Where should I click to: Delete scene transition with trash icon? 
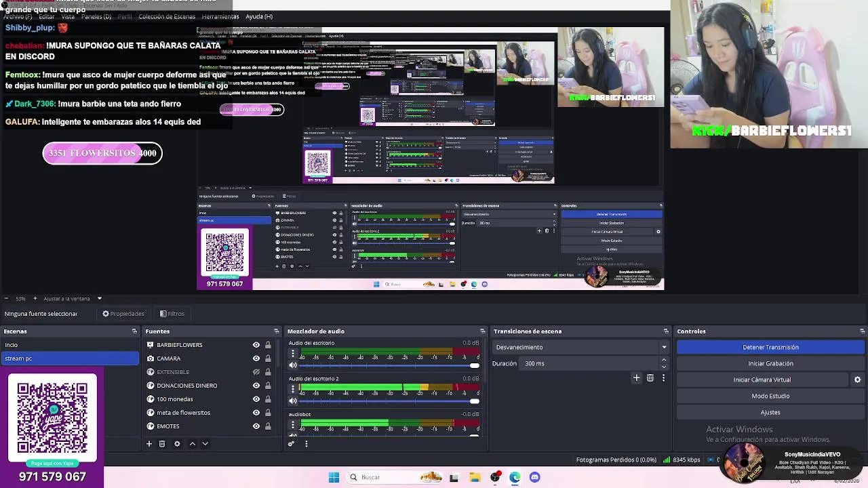pyautogui.click(x=650, y=378)
